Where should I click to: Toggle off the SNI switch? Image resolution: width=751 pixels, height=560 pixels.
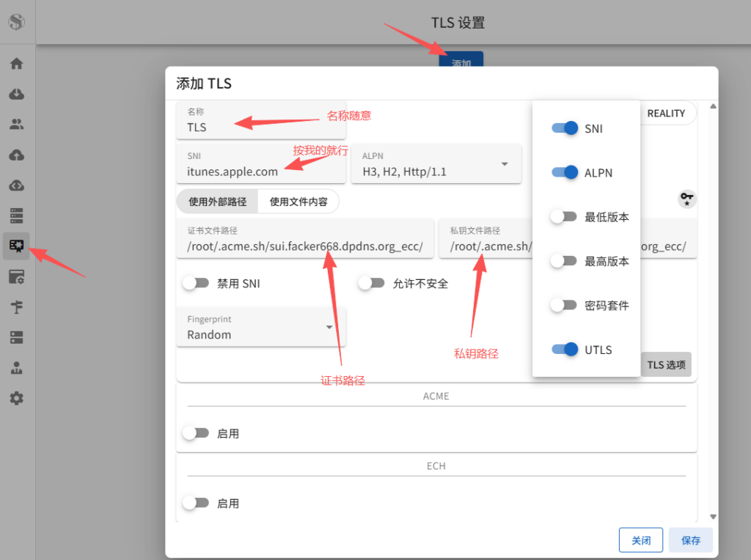(x=564, y=128)
